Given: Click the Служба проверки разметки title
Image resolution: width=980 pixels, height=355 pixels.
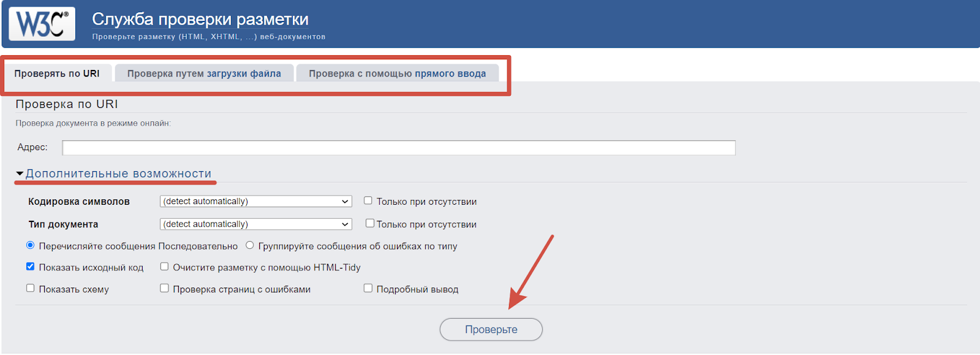Looking at the screenshot, I should [200, 19].
